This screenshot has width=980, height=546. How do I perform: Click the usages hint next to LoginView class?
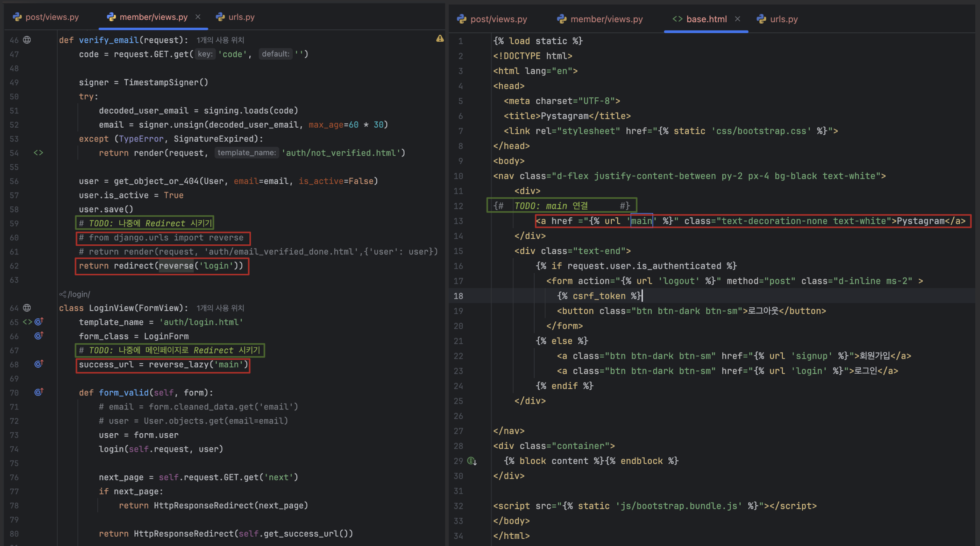click(220, 308)
